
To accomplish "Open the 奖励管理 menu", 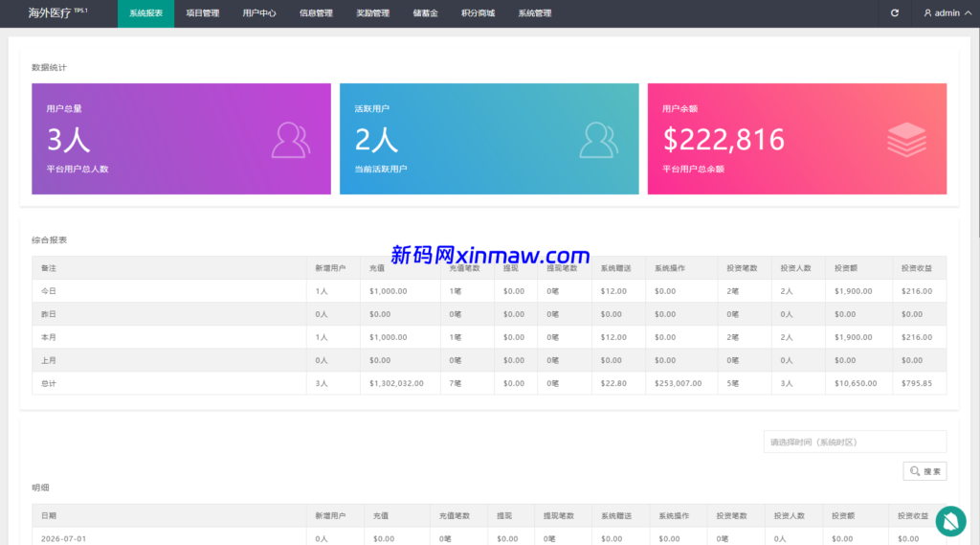I will click(x=372, y=13).
